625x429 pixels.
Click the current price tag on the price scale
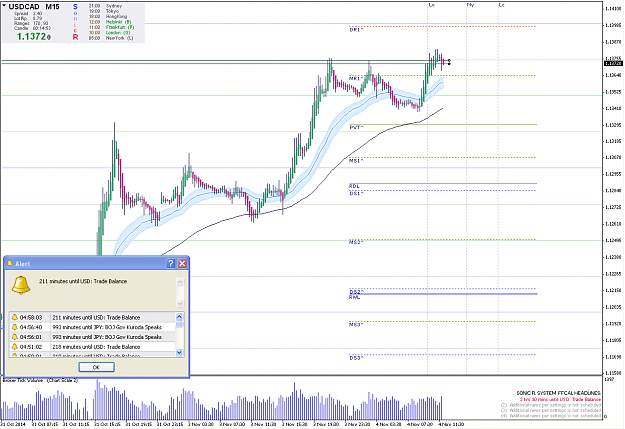click(613, 63)
